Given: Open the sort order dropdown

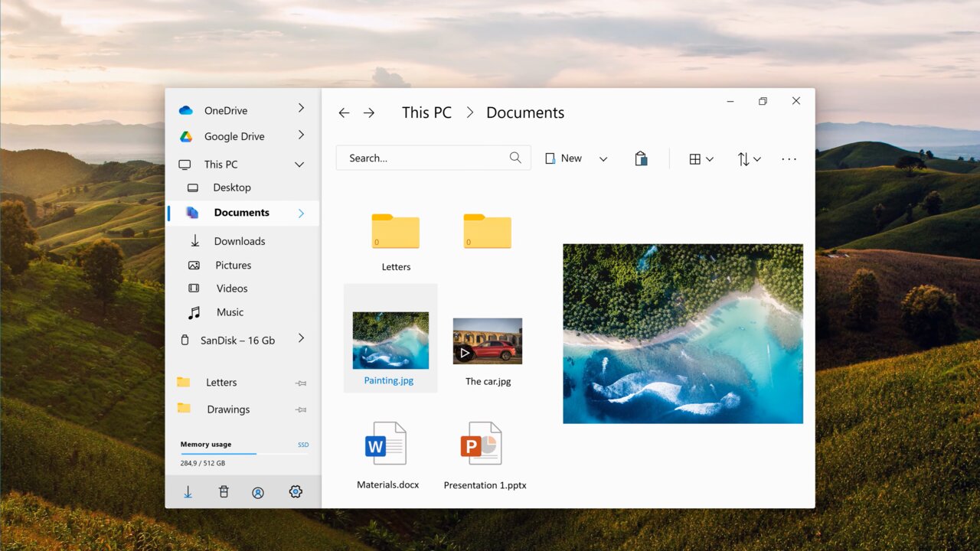Looking at the screenshot, I should coord(749,159).
